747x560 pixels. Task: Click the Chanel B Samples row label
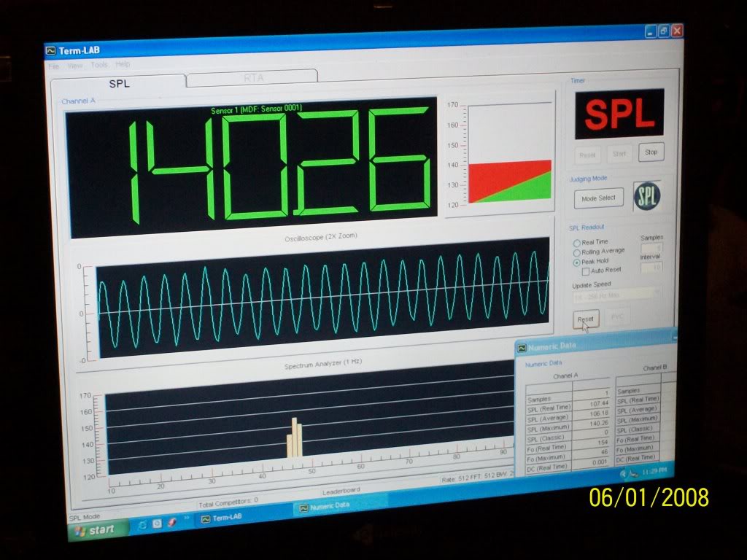[628, 391]
